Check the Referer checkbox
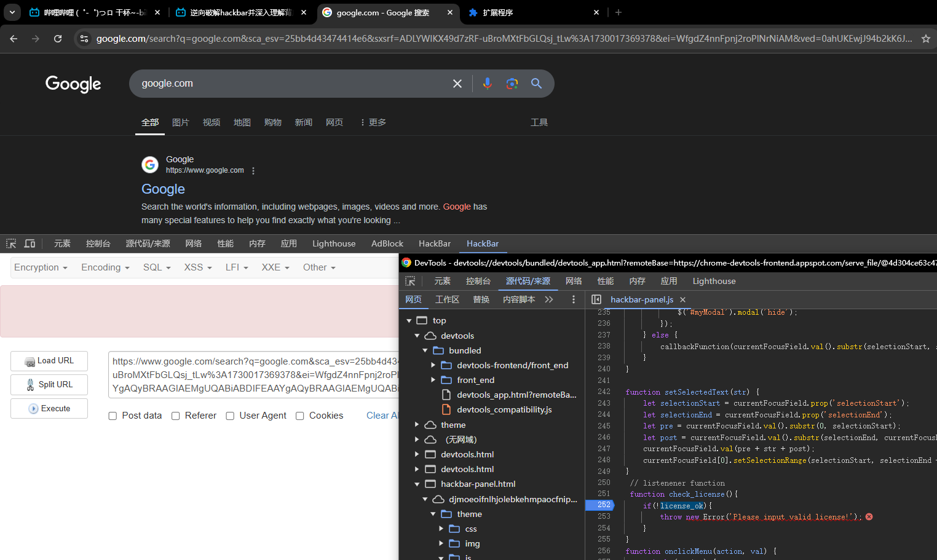Image resolution: width=937 pixels, height=560 pixels. [x=176, y=416]
